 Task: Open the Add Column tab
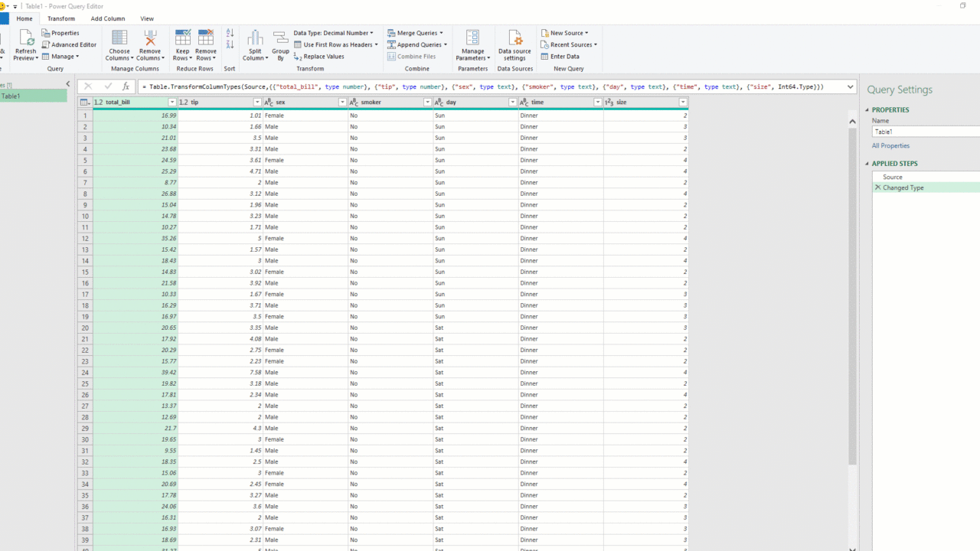pos(107,18)
